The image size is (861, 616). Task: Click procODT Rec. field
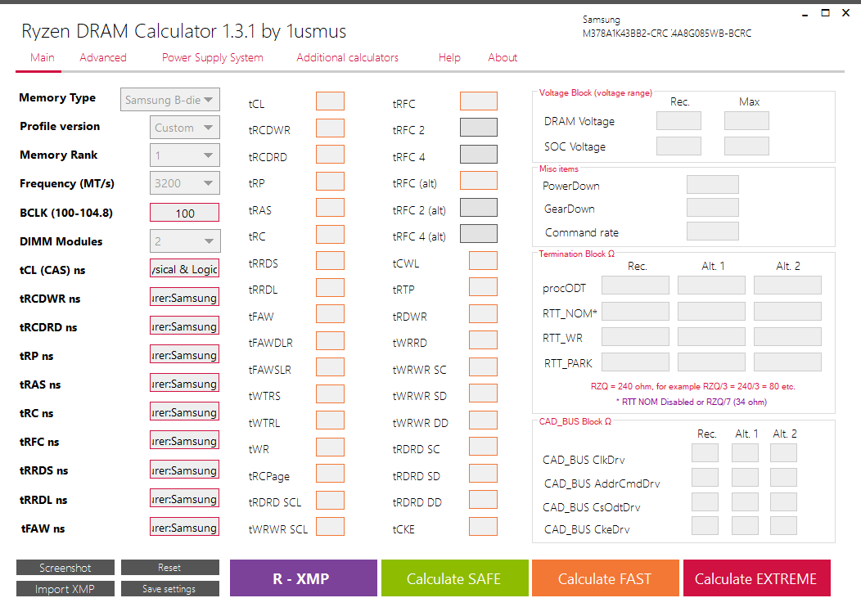[x=635, y=286]
